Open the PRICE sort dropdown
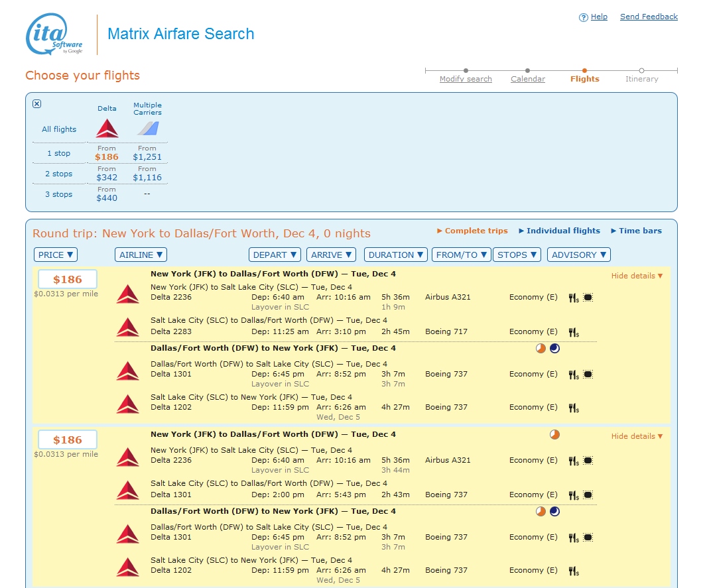Image resolution: width=705 pixels, height=588 pixels. click(x=55, y=255)
